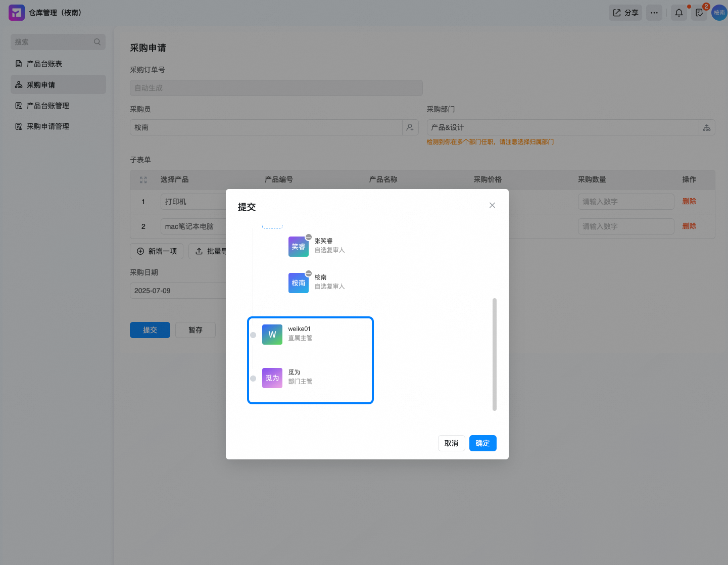
Task: Click the notification bell icon
Action: click(678, 13)
